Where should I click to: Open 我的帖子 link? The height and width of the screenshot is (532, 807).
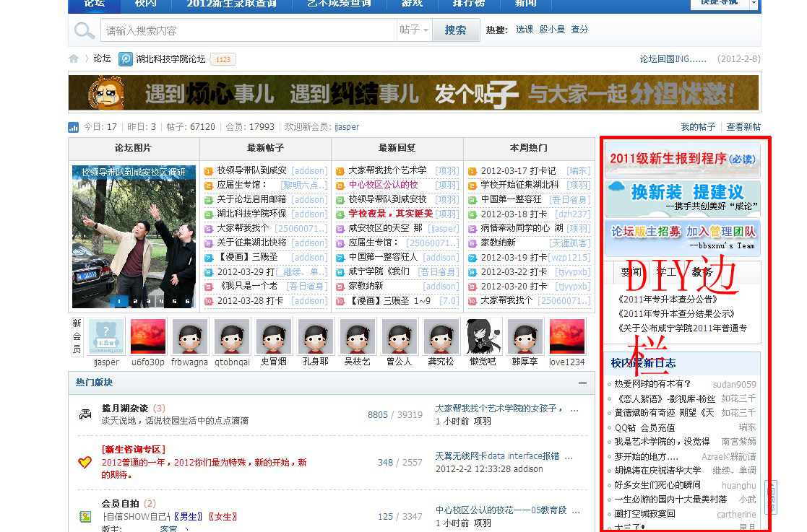[698, 126]
